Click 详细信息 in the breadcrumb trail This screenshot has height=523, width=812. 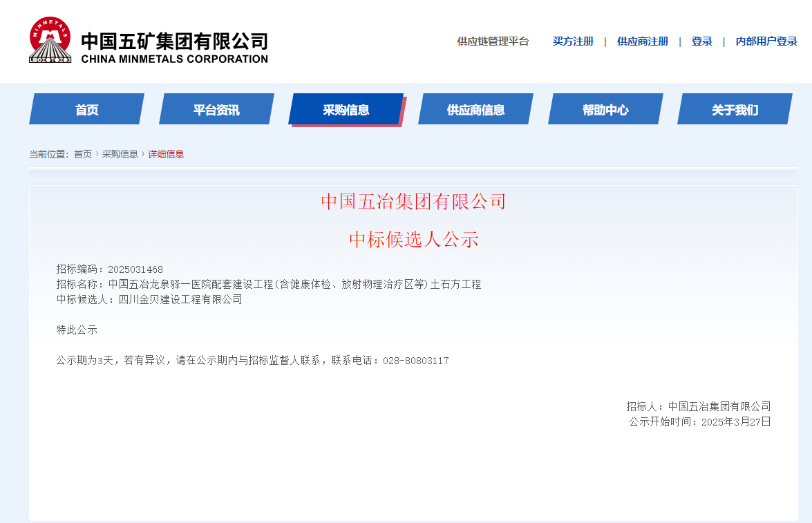point(166,154)
